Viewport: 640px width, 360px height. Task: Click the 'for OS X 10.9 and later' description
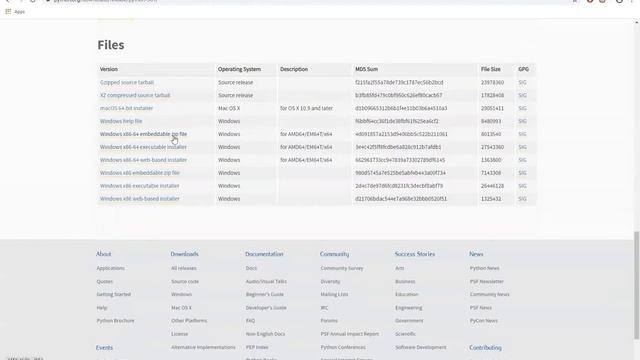click(306, 108)
